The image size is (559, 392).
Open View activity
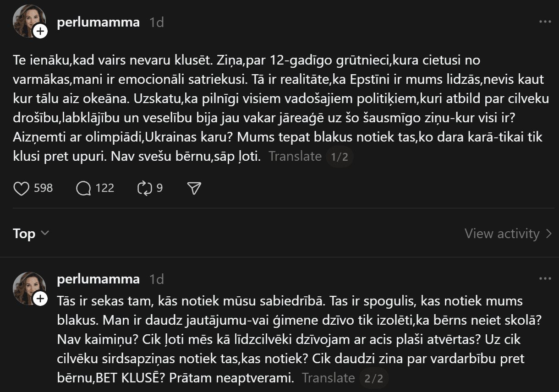(502, 234)
